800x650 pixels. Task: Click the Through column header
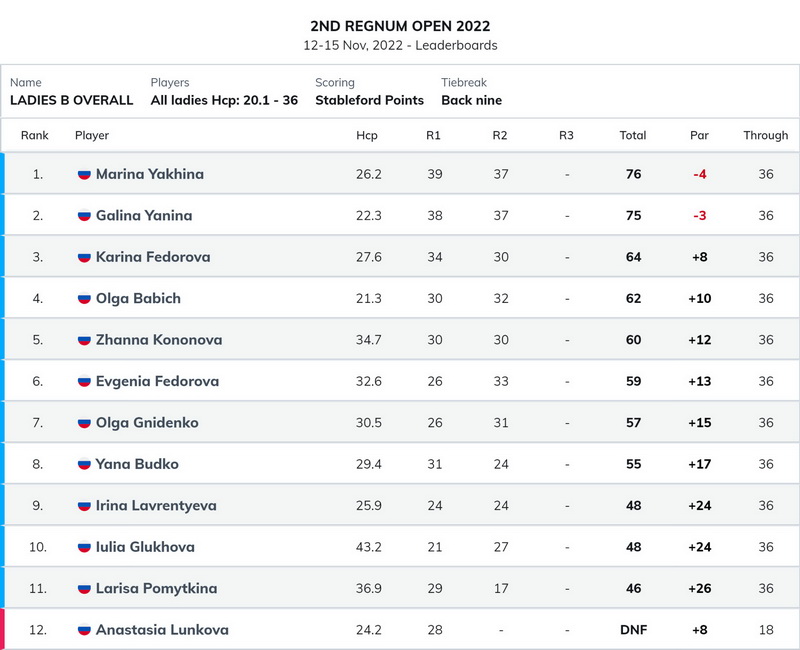765,135
